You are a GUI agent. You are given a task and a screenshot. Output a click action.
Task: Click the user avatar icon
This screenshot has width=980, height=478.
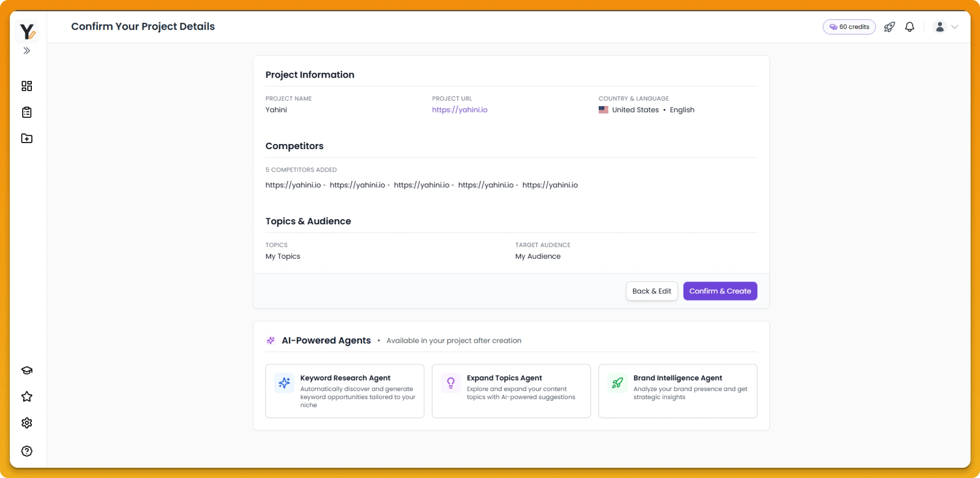tap(940, 27)
